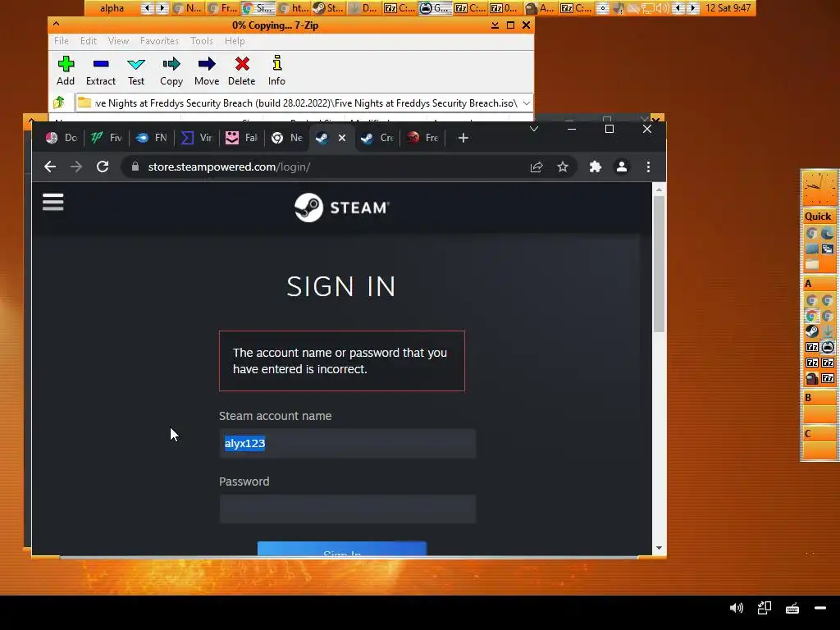Go back in the Chrome browser
The image size is (840, 630).
click(x=50, y=167)
